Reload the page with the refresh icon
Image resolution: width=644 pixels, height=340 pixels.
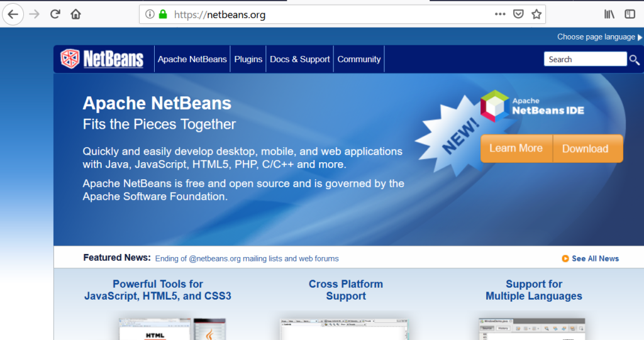tap(55, 14)
